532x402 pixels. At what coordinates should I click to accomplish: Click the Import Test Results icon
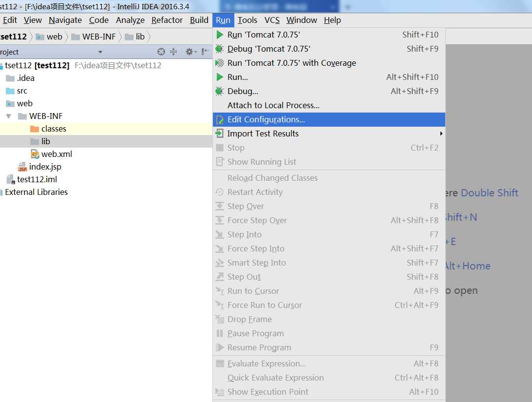(220, 134)
